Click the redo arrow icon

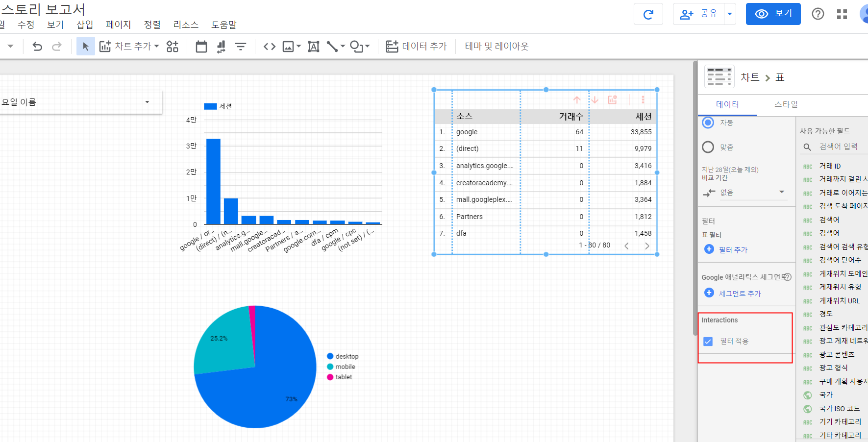coord(57,47)
